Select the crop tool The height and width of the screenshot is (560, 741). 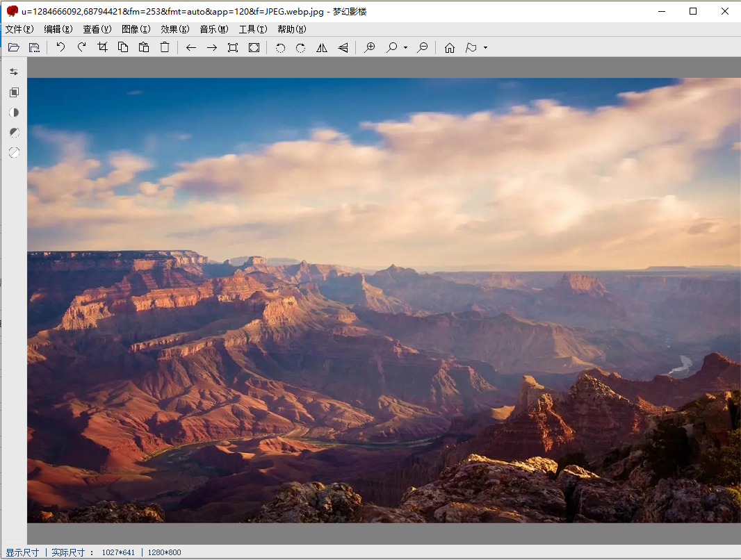(x=102, y=47)
